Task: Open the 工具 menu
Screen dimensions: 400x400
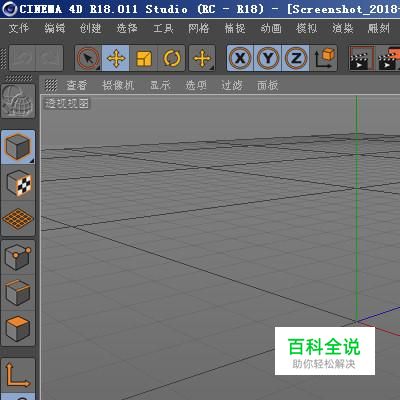Action: point(163,29)
